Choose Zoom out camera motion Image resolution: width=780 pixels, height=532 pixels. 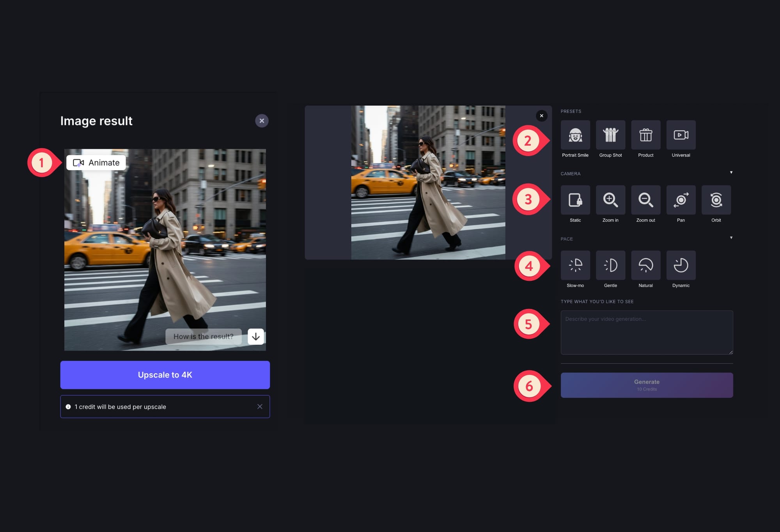[x=645, y=200]
